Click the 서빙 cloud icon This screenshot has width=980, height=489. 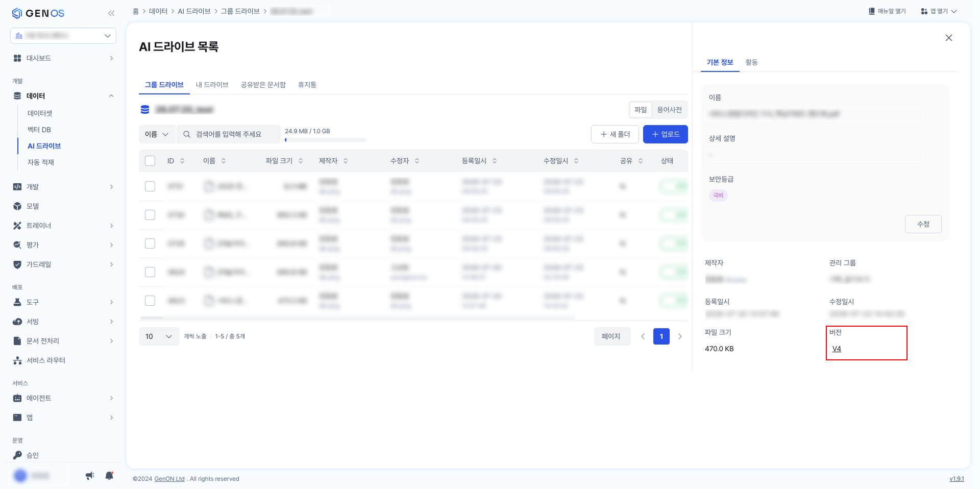[x=17, y=322]
